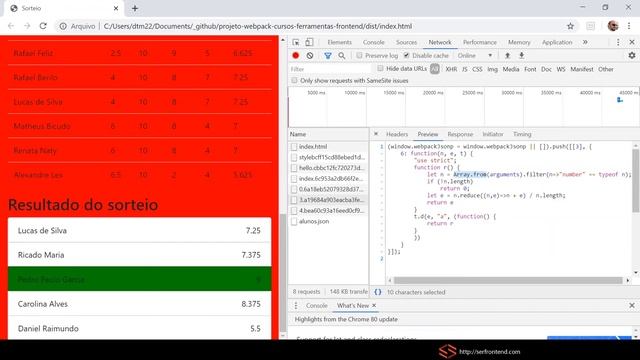Toggle the device toolbar icon
This screenshot has width=640, height=360.
[309, 42]
